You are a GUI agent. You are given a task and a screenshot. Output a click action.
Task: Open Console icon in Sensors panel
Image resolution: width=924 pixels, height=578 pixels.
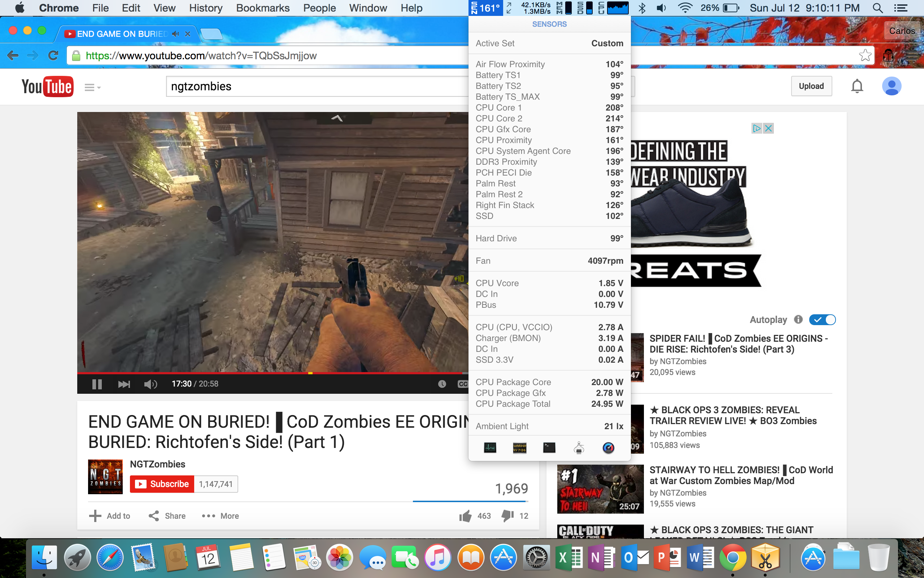point(520,447)
